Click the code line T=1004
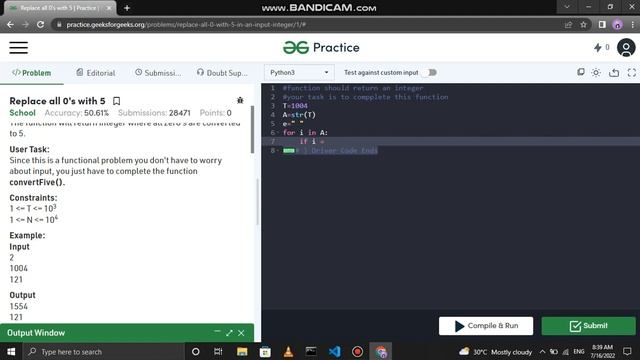The height and width of the screenshot is (360, 640). click(x=295, y=106)
